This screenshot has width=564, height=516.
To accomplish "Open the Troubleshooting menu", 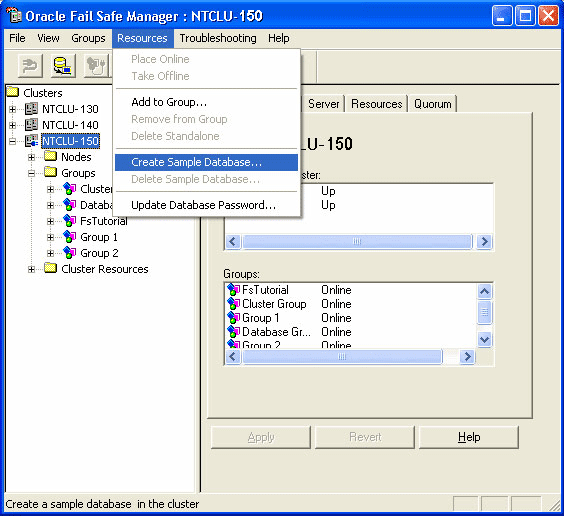I will coord(218,38).
